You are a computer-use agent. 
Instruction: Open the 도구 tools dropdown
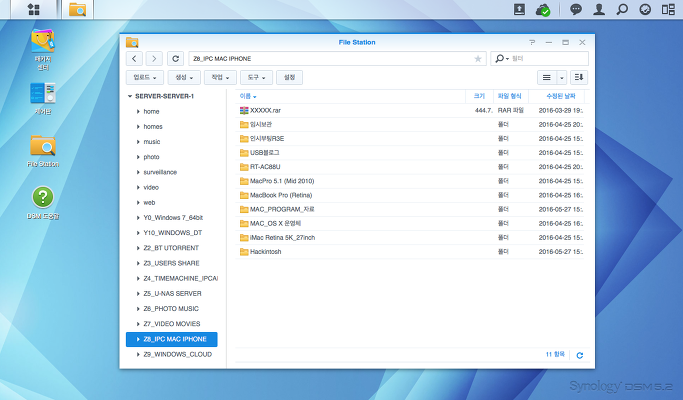click(x=257, y=78)
